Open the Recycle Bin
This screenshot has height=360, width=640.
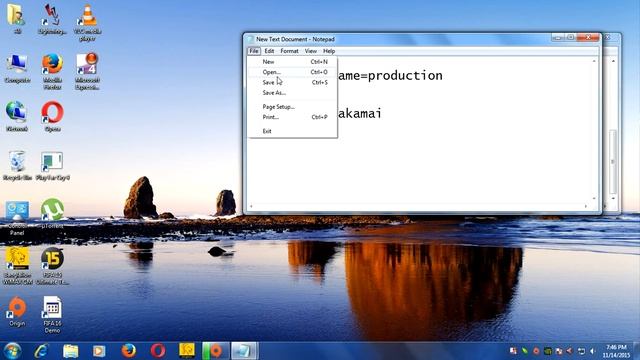(x=17, y=165)
